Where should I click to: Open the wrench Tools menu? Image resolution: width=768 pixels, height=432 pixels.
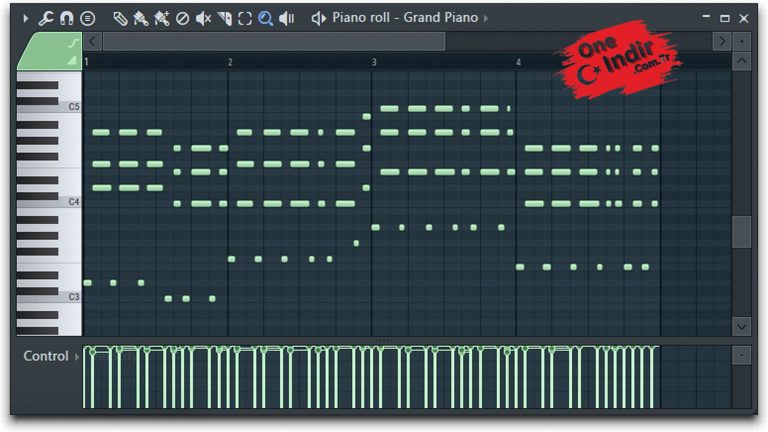46,19
